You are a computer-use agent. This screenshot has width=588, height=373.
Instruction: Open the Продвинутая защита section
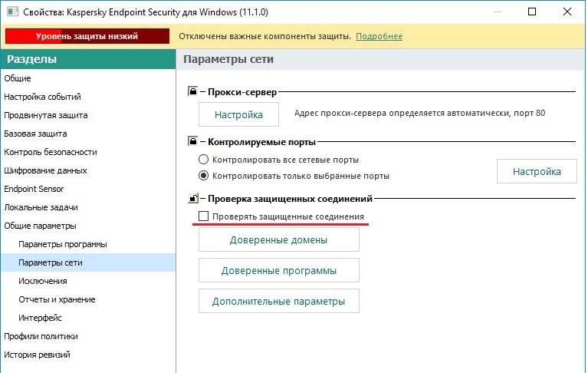click(45, 115)
